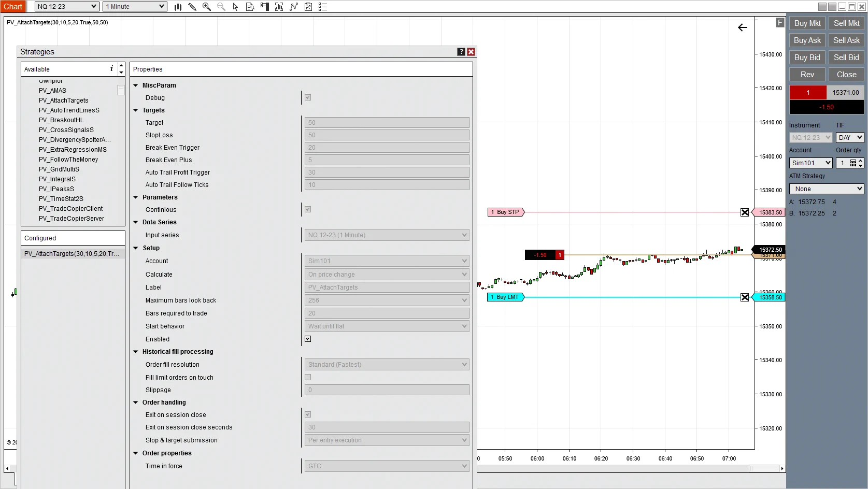Image resolution: width=868 pixels, height=489 pixels.
Task: Click the Rev button
Action: 807,75
